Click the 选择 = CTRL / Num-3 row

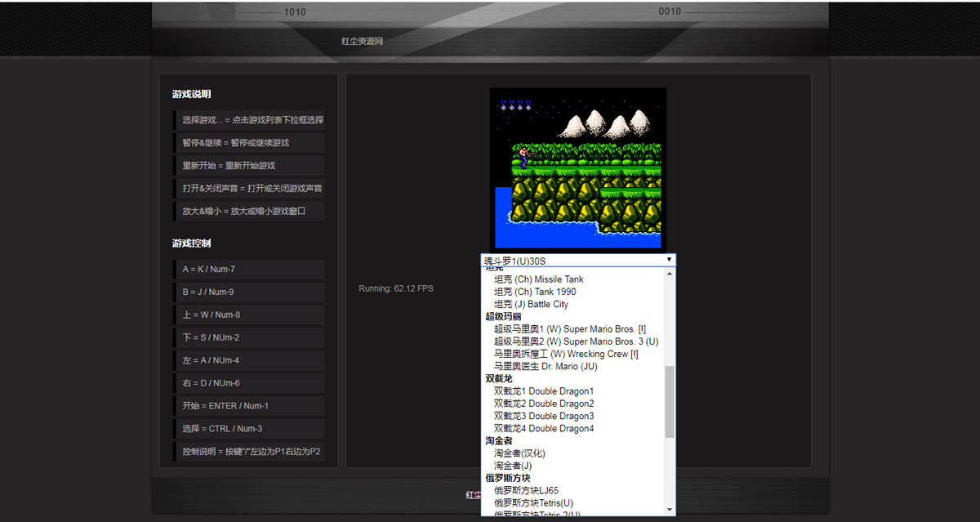249,430
